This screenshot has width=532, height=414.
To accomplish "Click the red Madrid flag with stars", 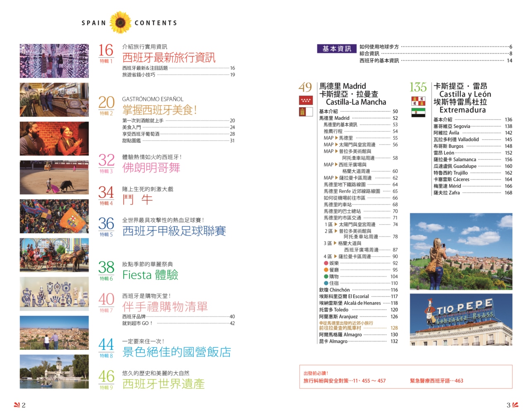I will (306, 100).
